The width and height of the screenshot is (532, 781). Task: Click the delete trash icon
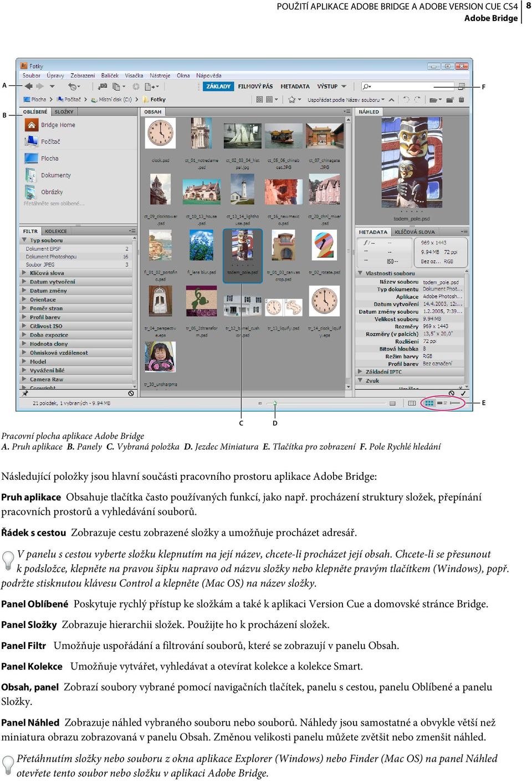pyautogui.click(x=461, y=100)
